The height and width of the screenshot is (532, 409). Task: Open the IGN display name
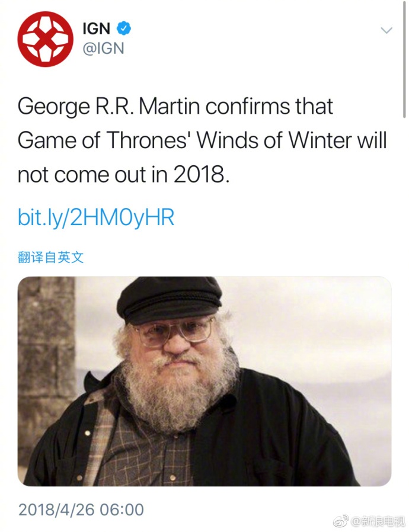pyautogui.click(x=97, y=28)
